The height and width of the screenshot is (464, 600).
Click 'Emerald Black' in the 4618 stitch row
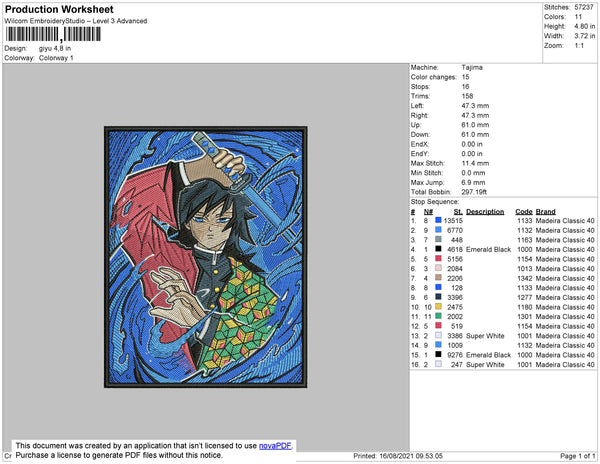(488, 249)
